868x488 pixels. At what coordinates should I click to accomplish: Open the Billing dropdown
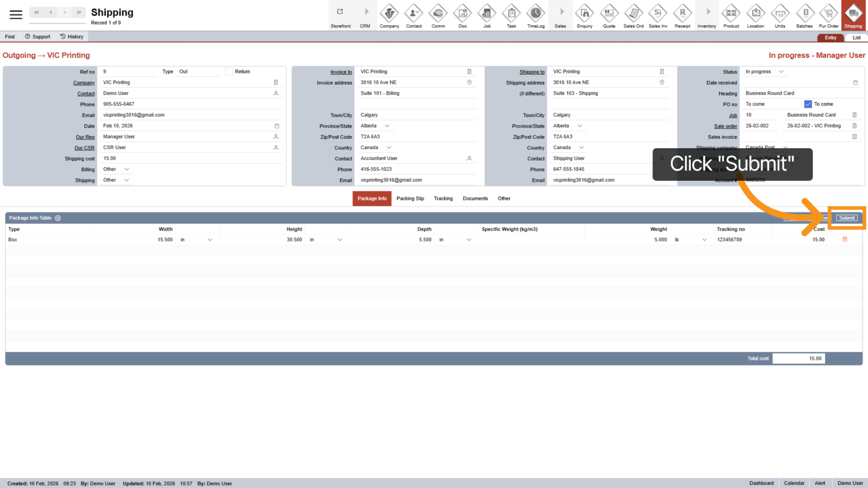click(127, 169)
